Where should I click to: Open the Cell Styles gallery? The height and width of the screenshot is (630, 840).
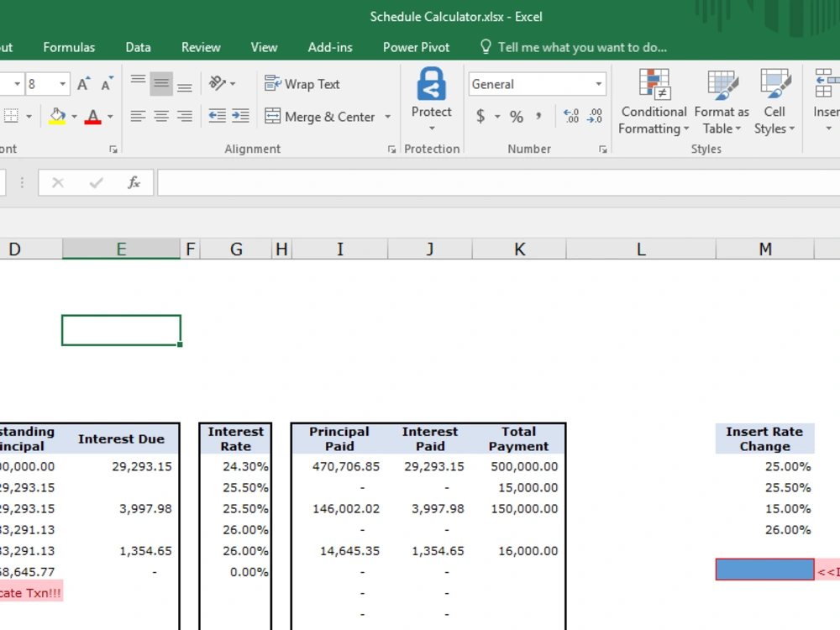(774, 101)
